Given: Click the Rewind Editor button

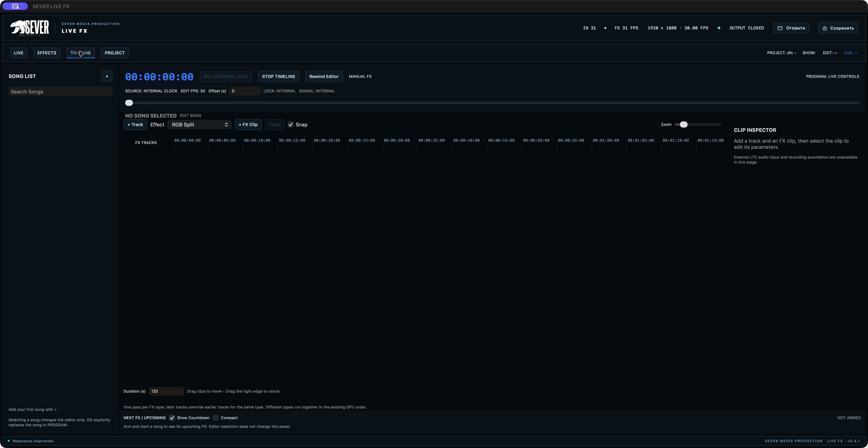Looking at the screenshot, I should click(324, 76).
